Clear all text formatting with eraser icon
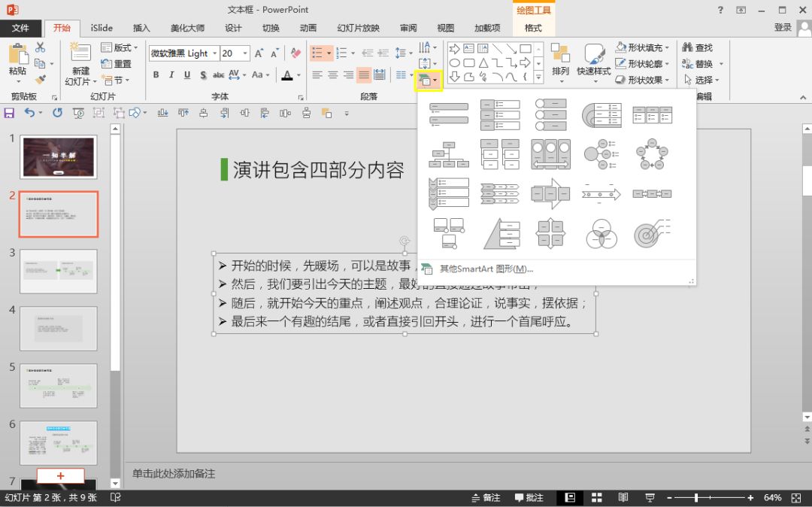812x507 pixels. (295, 53)
